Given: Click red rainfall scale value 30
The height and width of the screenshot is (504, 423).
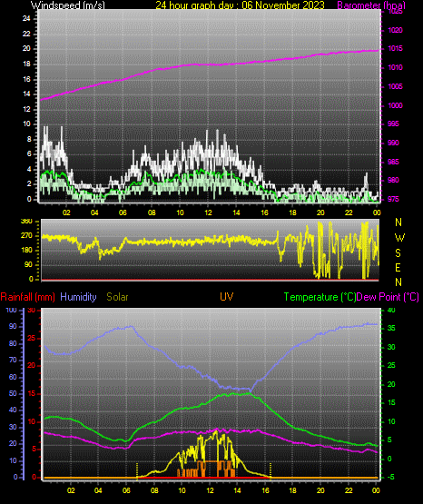Looking at the screenshot, I should [32, 311].
